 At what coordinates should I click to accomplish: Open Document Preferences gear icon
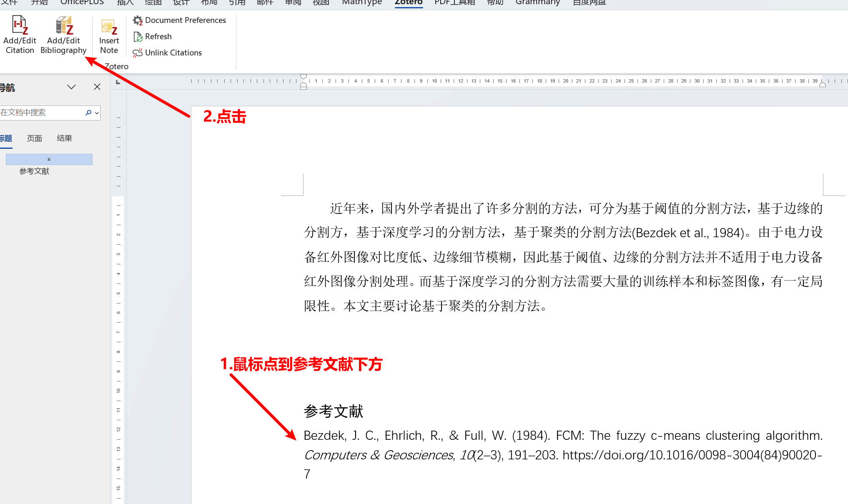click(x=138, y=20)
